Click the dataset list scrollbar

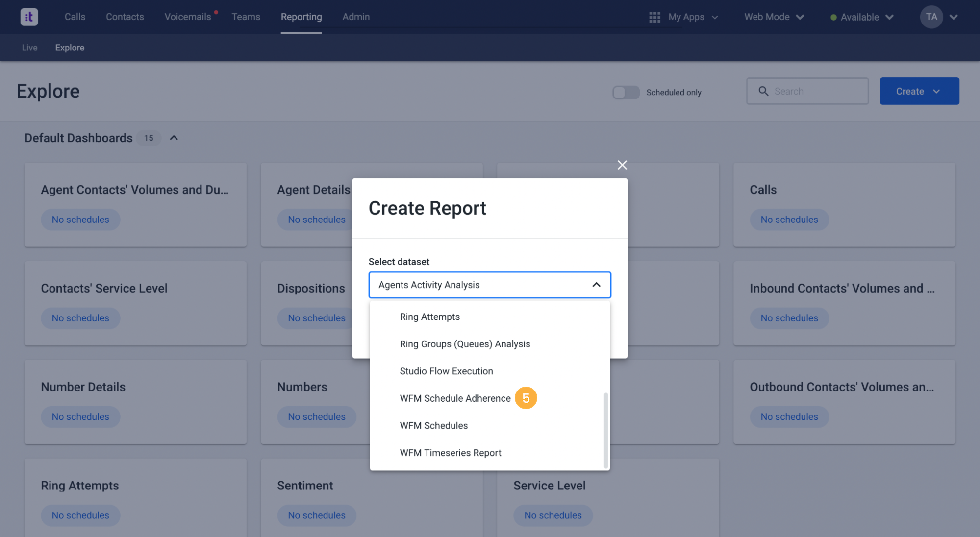(x=606, y=431)
